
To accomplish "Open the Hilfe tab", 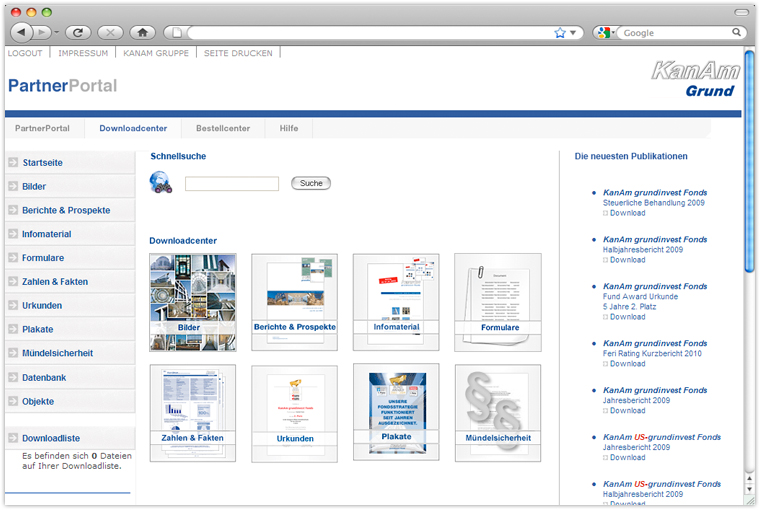I will (289, 129).
